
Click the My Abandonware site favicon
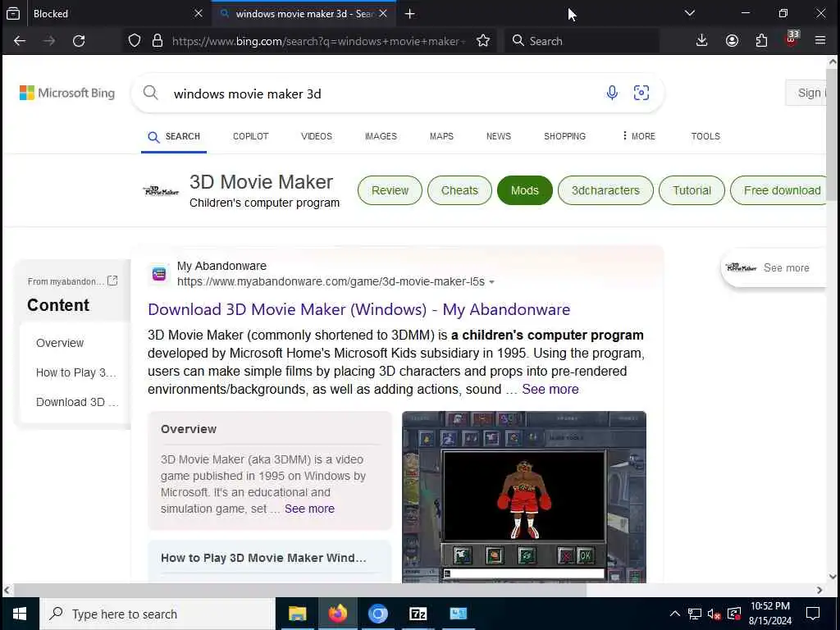(159, 274)
